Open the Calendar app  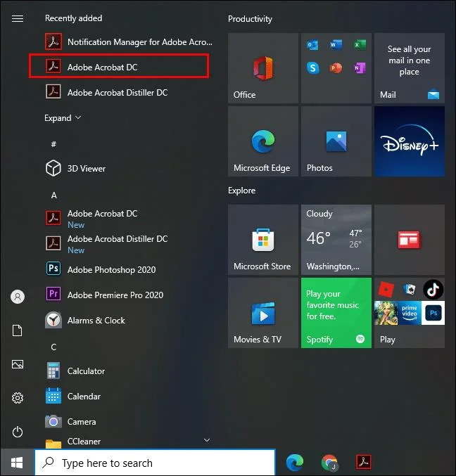(73, 396)
